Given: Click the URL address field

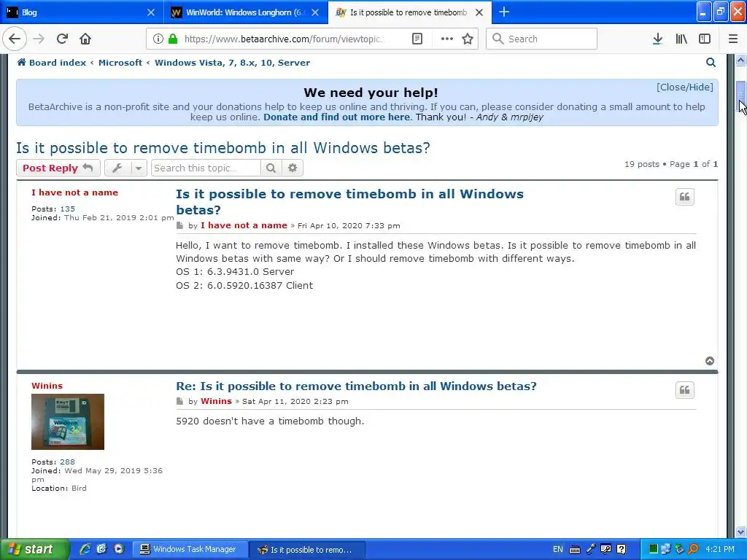Looking at the screenshot, I should 285,39.
